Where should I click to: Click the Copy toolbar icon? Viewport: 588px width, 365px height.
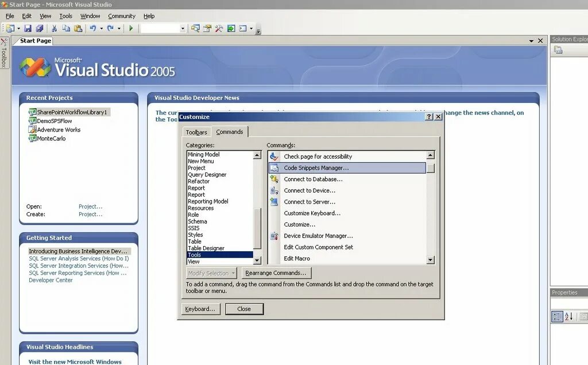coord(66,28)
